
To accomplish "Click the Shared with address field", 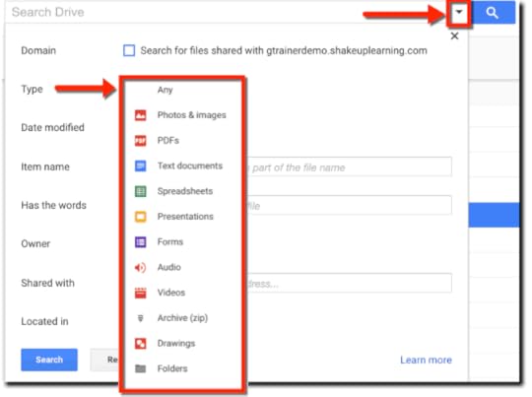I will click(x=350, y=283).
